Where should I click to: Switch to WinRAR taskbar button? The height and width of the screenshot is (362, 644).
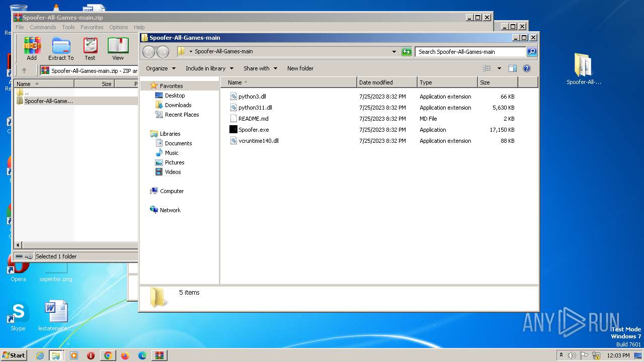click(x=159, y=355)
